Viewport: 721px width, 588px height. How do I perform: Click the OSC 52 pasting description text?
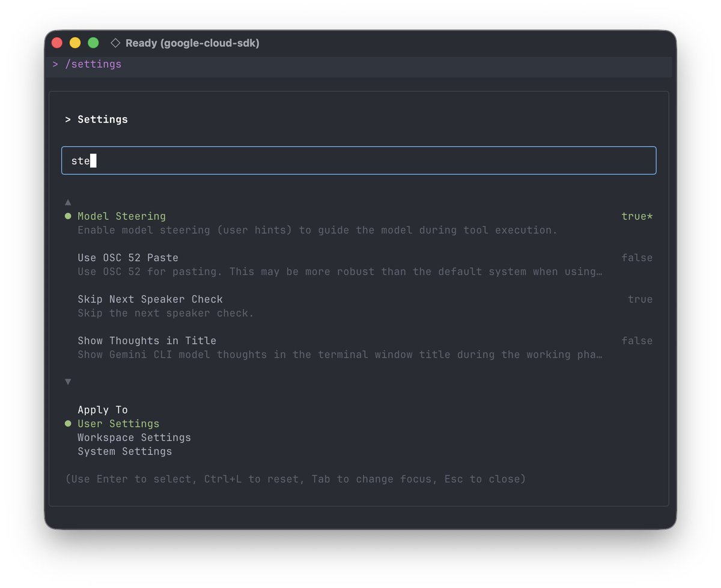pyautogui.click(x=340, y=271)
